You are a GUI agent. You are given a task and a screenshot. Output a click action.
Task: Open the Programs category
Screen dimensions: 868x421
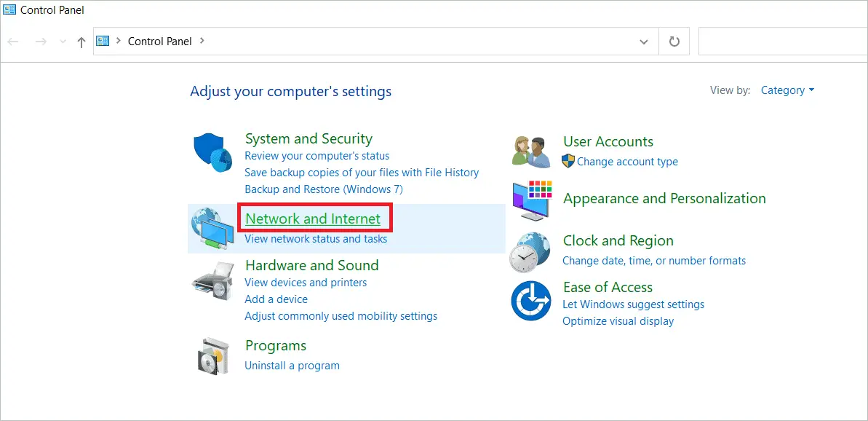point(276,346)
